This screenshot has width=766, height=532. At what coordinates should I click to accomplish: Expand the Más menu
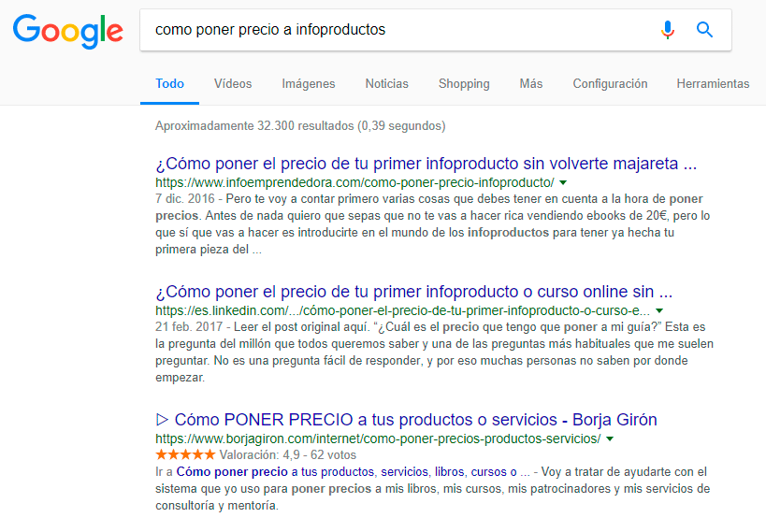point(530,84)
